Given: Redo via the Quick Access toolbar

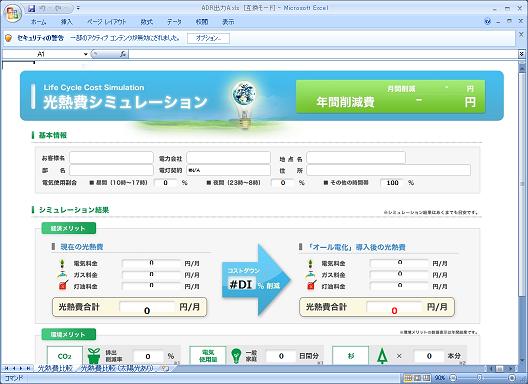Looking at the screenshot, I should 58,8.
